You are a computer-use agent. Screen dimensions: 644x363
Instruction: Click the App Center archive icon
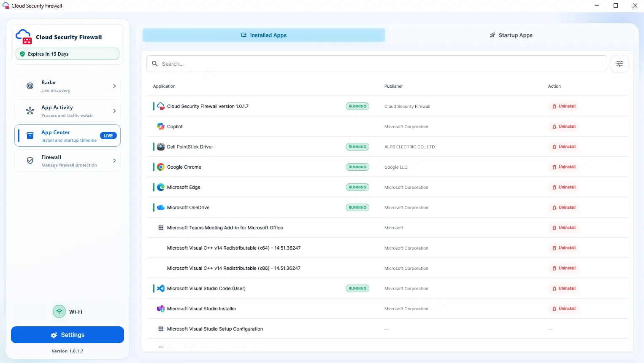pyautogui.click(x=30, y=136)
